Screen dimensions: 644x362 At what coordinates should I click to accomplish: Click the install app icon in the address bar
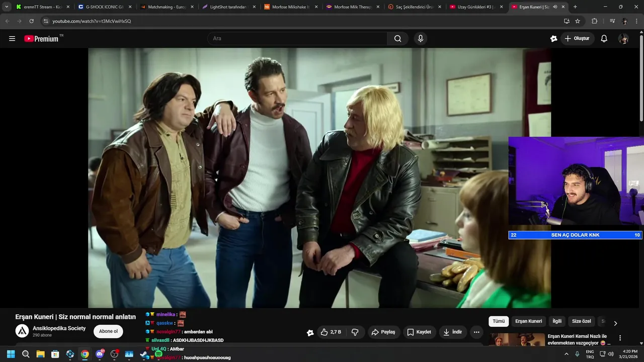click(567, 21)
